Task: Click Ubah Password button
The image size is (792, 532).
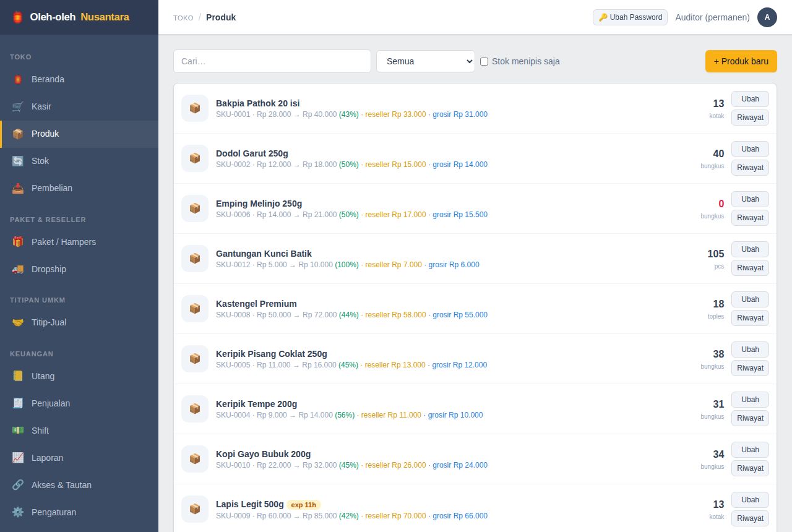Action: pos(631,17)
